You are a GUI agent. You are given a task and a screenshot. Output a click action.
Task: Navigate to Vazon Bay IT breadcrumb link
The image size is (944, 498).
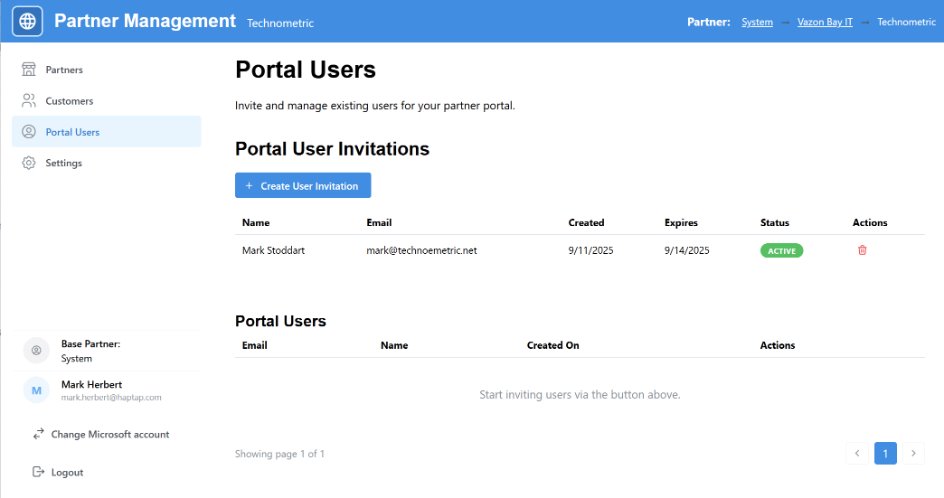coord(824,22)
